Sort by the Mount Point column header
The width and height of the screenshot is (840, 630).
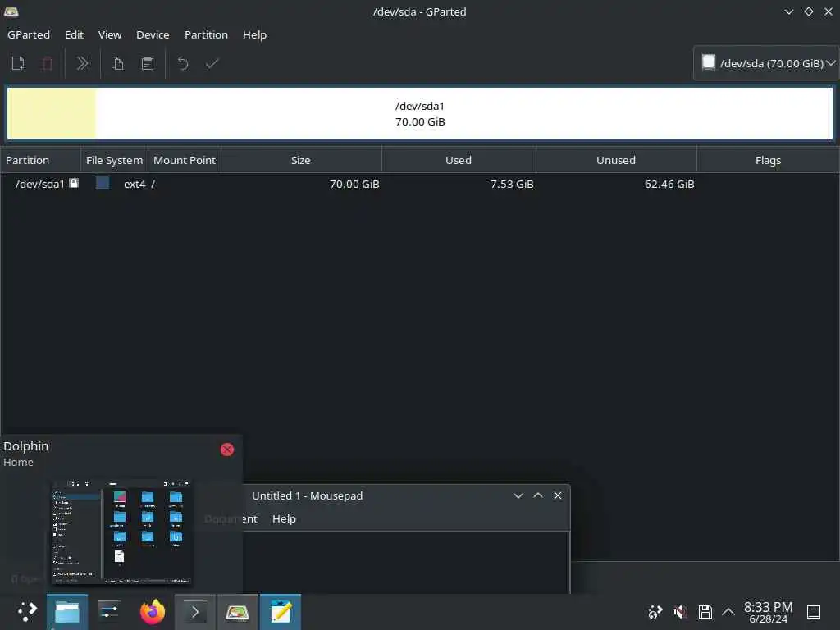pyautogui.click(x=185, y=160)
